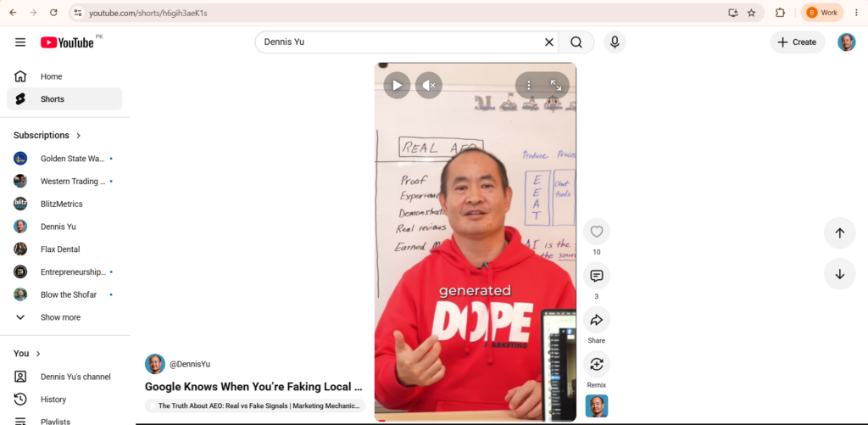
Task: Click the address bar URL text
Action: (x=148, y=13)
